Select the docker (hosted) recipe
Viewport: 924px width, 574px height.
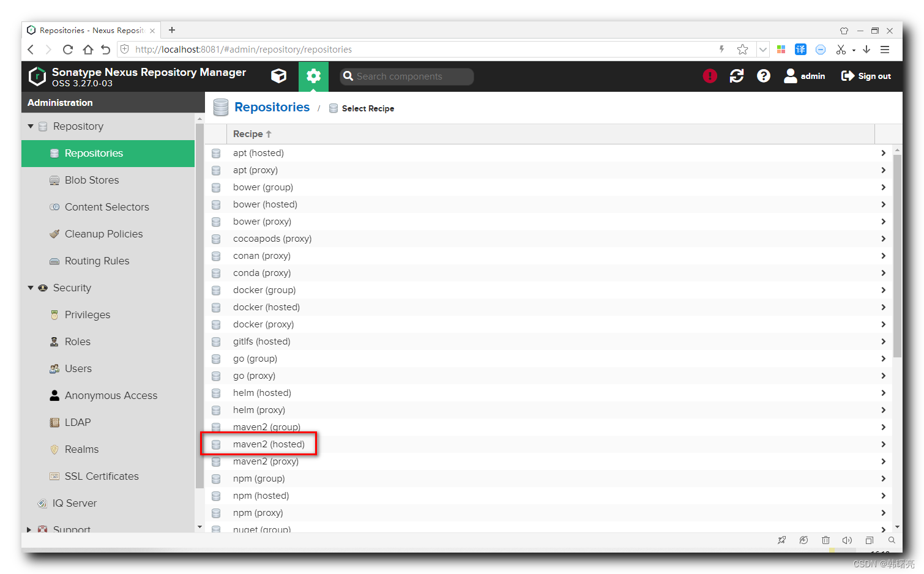(x=549, y=307)
